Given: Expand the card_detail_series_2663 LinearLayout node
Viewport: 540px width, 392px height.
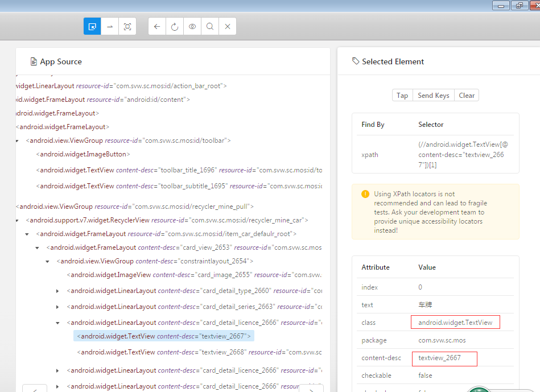Looking at the screenshot, I should (57, 307).
